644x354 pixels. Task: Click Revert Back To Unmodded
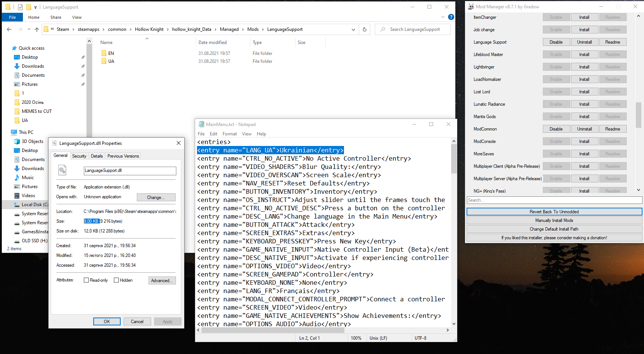pyautogui.click(x=554, y=212)
